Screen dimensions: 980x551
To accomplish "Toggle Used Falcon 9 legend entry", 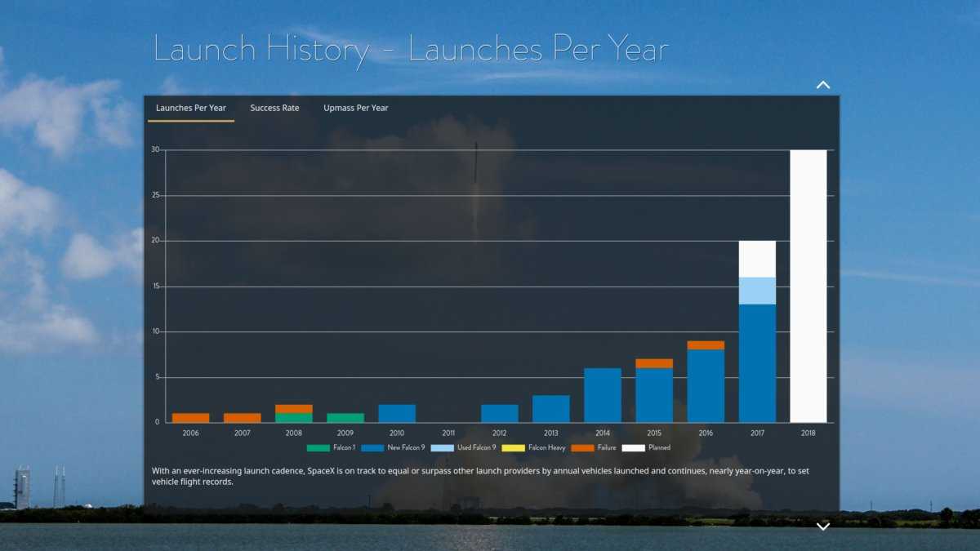I will (464, 447).
